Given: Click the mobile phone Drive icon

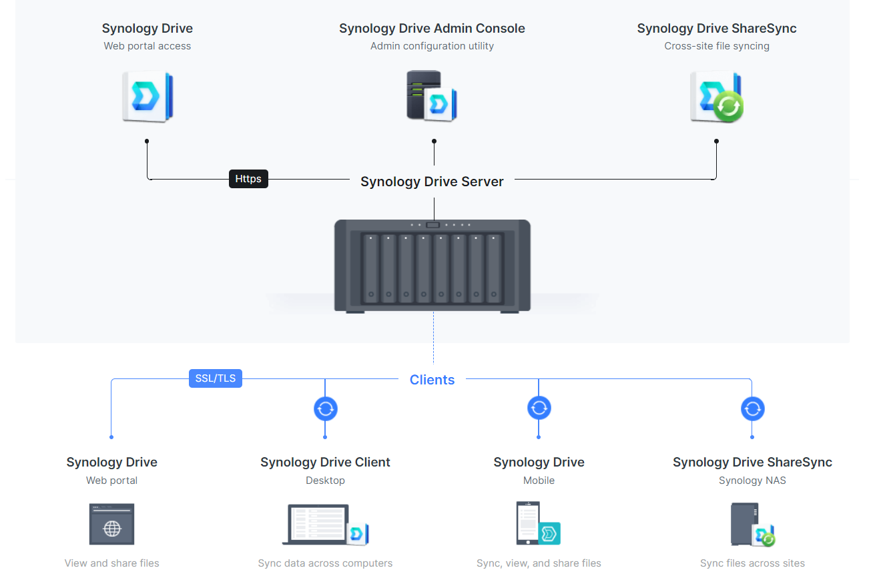Looking at the screenshot, I should tap(539, 523).
